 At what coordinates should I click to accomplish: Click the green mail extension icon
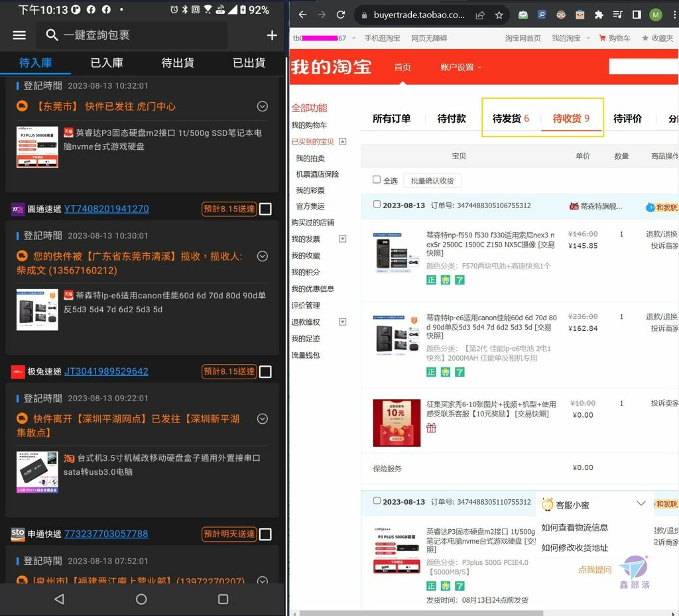pyautogui.click(x=523, y=15)
